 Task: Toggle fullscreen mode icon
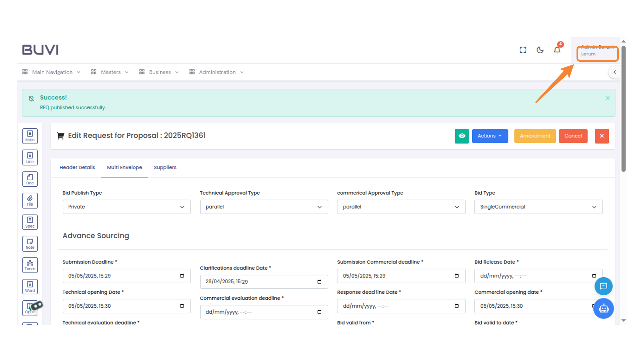(x=523, y=50)
